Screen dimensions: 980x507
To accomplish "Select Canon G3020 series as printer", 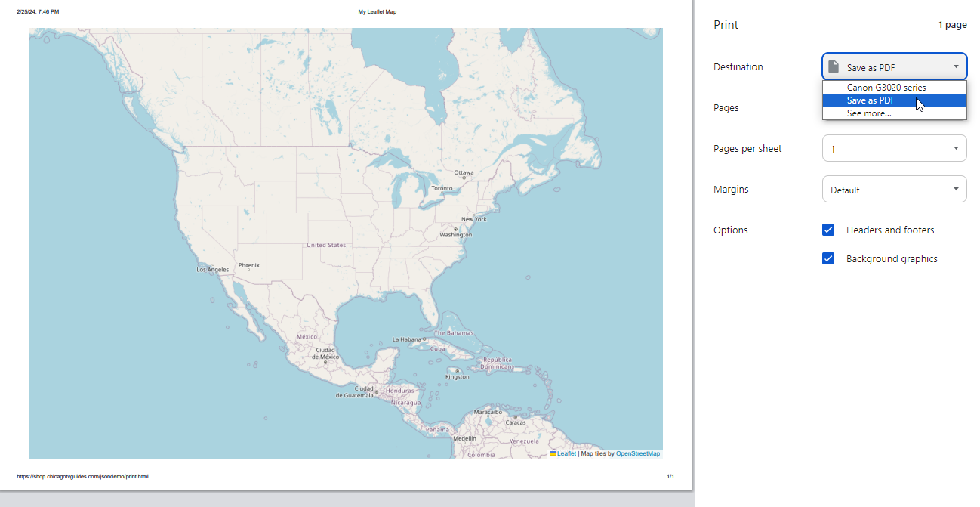I will (x=894, y=87).
